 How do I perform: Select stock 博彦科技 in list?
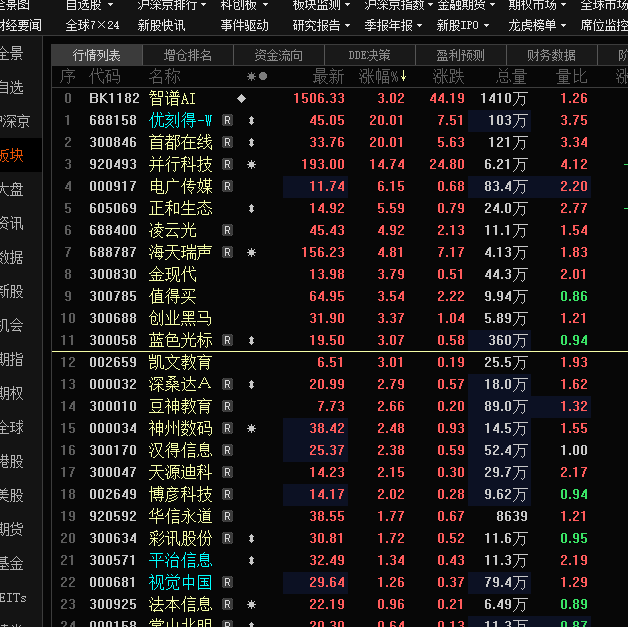pyautogui.click(x=180, y=494)
